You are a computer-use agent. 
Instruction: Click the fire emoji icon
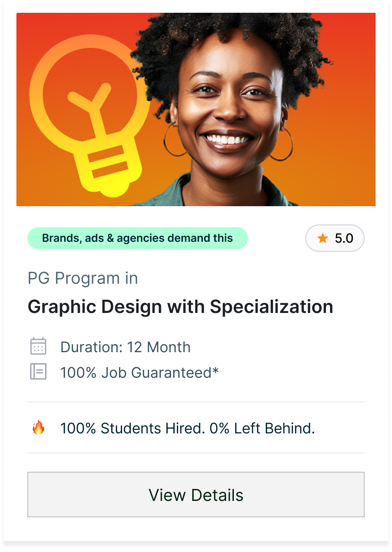(x=38, y=428)
